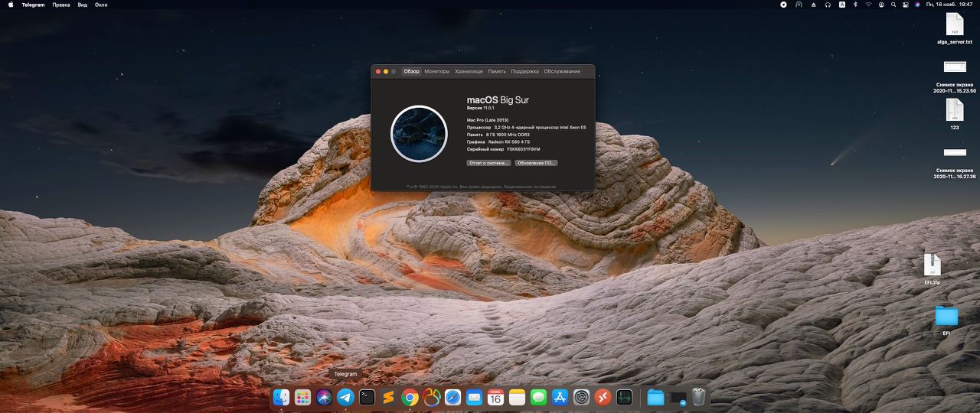
Task: Click the date and time in menu bar
Action: pyautogui.click(x=949, y=5)
